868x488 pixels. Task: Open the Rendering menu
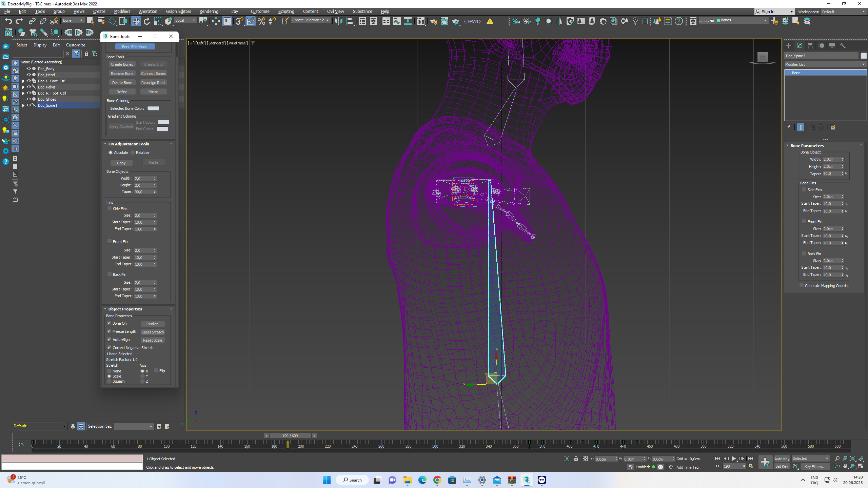209,11
